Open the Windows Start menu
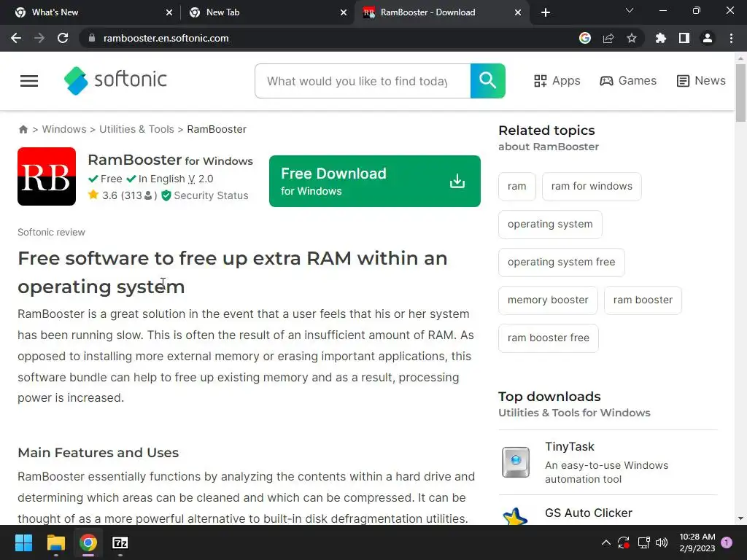This screenshot has height=560, width=747. (23, 542)
